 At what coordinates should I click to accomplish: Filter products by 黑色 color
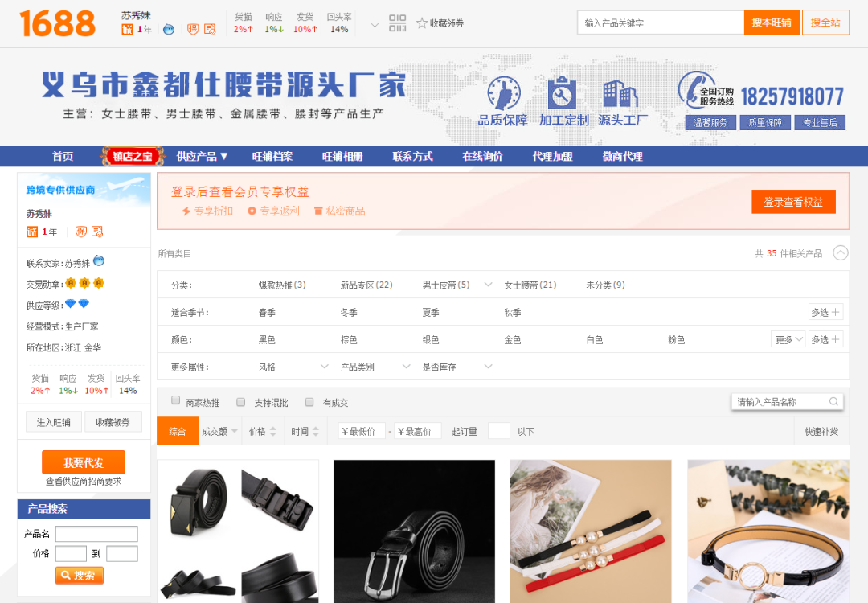267,340
